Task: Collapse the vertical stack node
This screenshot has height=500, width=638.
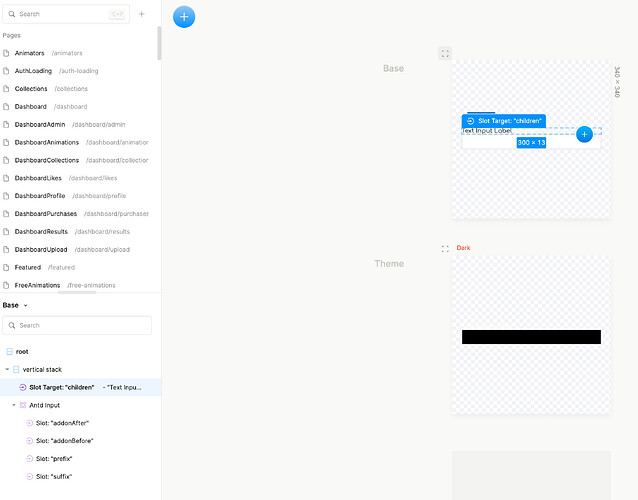Action: point(7,369)
